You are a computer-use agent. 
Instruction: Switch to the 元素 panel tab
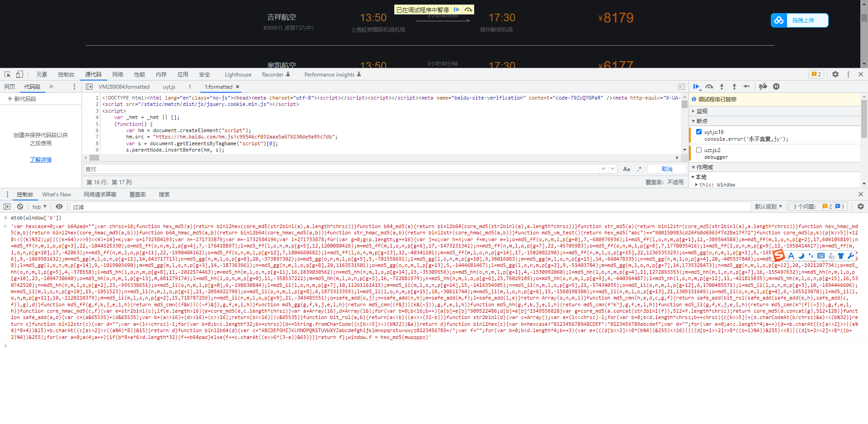point(42,74)
